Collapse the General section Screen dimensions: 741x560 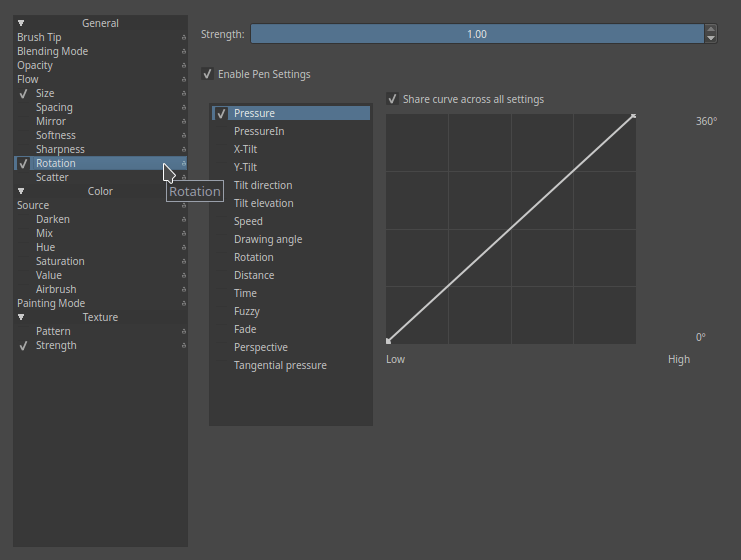[21, 23]
